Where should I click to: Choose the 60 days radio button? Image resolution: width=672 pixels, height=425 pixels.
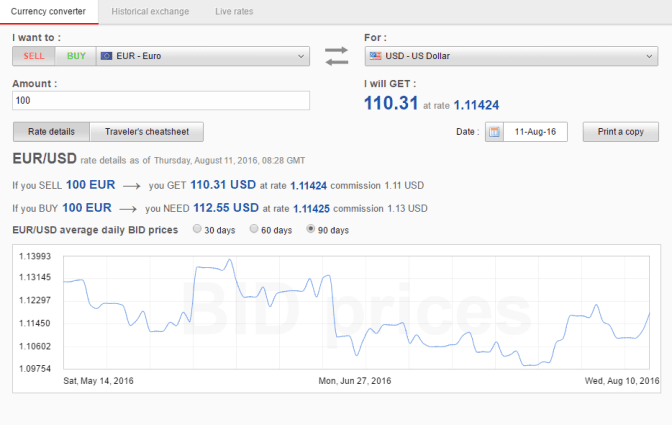[x=253, y=230]
